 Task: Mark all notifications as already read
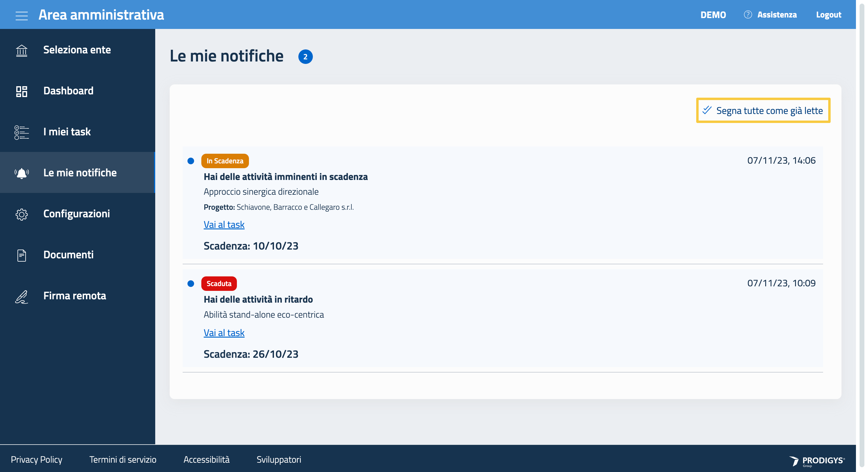coord(763,111)
